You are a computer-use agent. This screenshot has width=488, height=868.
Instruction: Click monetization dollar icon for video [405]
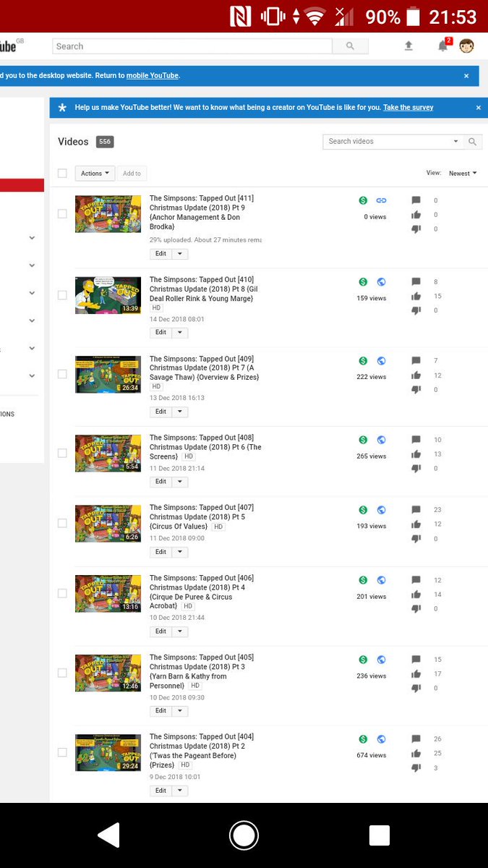tap(363, 660)
